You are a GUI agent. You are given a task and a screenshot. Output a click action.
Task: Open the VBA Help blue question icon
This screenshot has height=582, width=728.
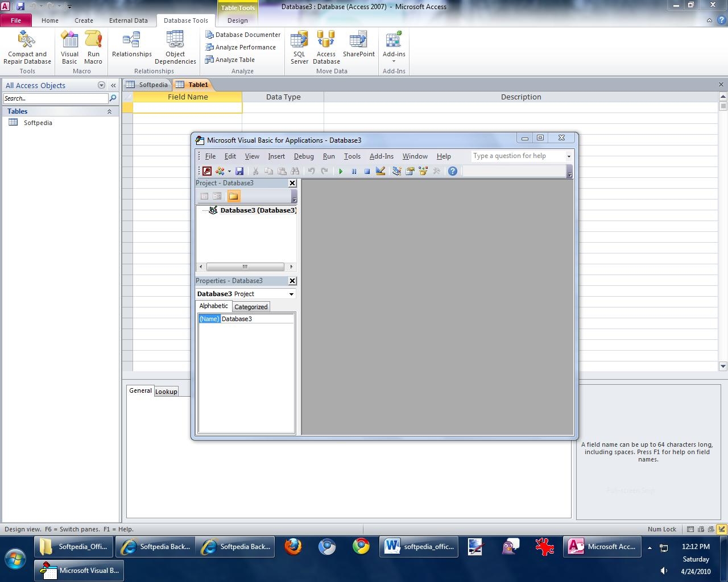tap(453, 171)
